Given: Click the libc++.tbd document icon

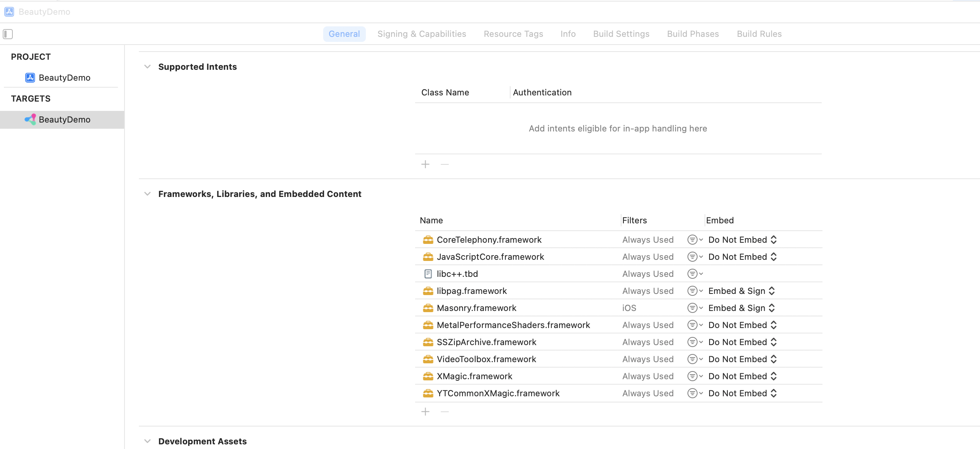Looking at the screenshot, I should pos(428,274).
